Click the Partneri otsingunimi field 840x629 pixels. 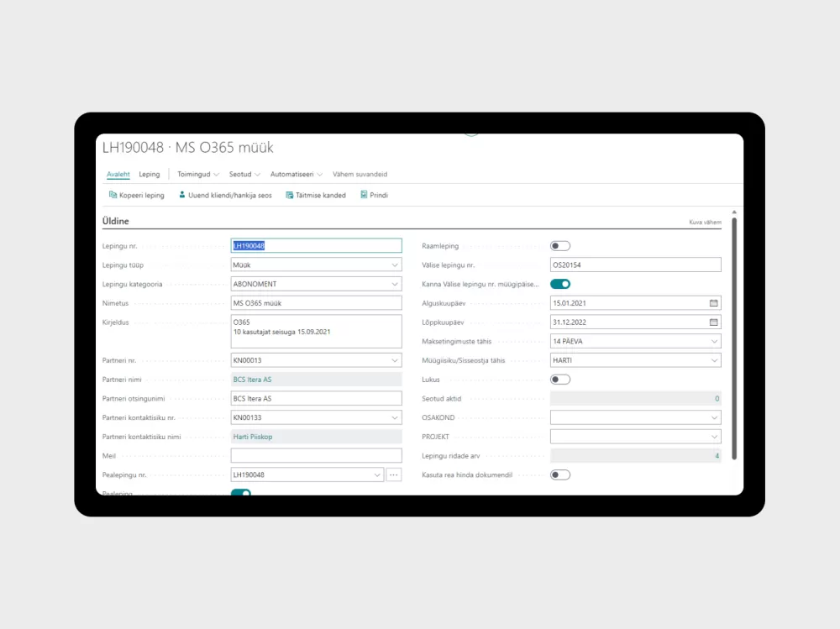tap(316, 399)
